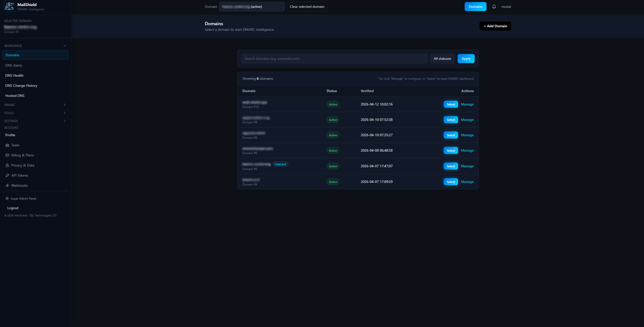Screen dimensions: 644x327
Task: Click the + Add Domain button
Action: [x=495, y=26]
